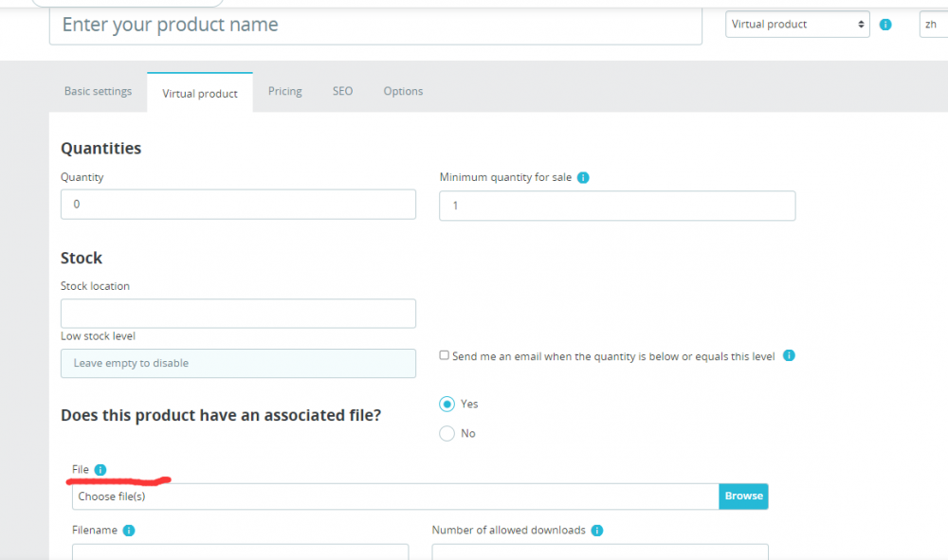Open the Virtual product type dropdown

tap(797, 25)
